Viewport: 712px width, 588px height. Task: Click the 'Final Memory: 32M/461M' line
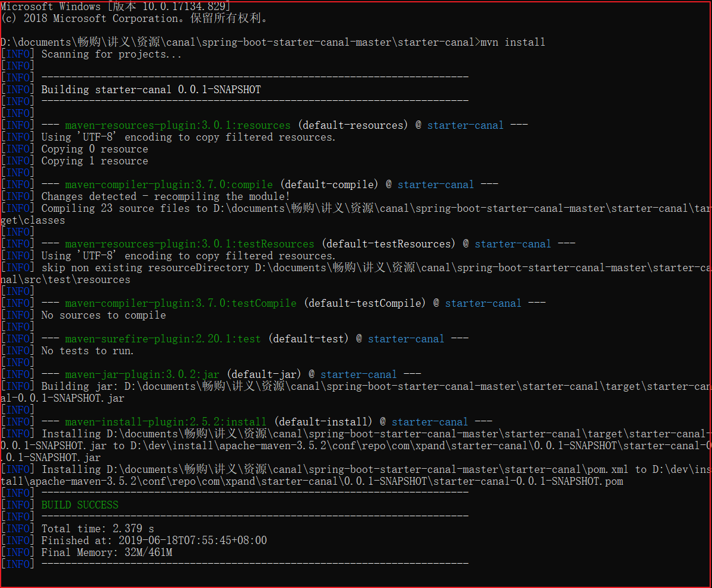(x=106, y=552)
